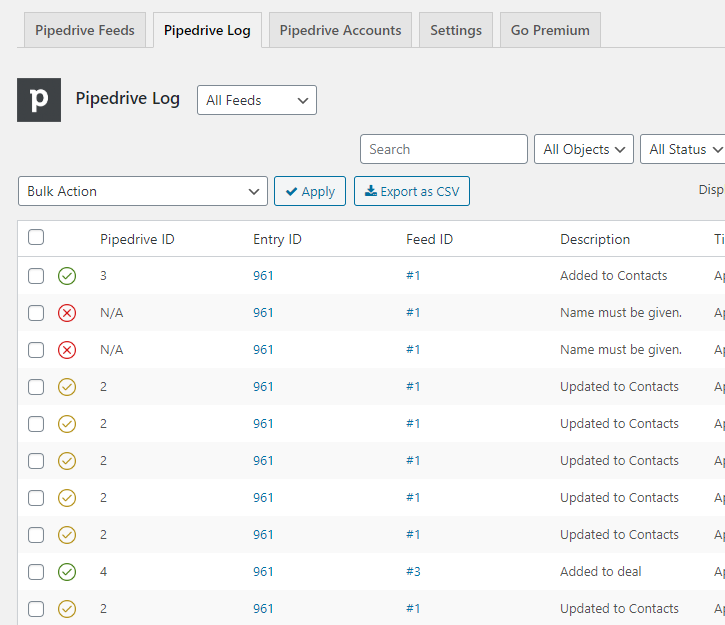The height and width of the screenshot is (625, 725).
Task: Select the Pipedrive Log tab
Action: [x=207, y=30]
